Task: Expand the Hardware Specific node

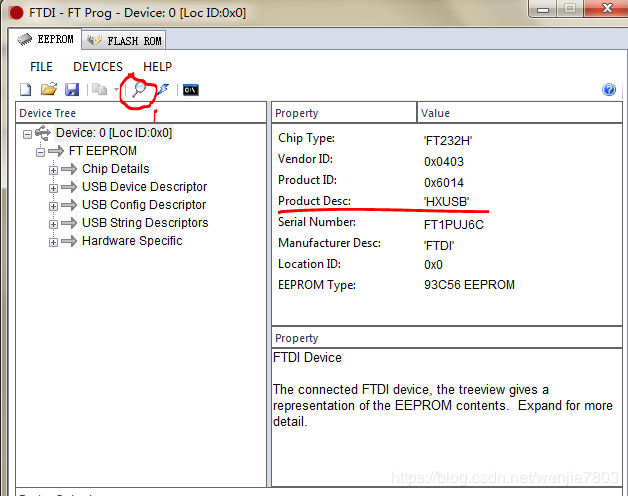Action: point(54,242)
